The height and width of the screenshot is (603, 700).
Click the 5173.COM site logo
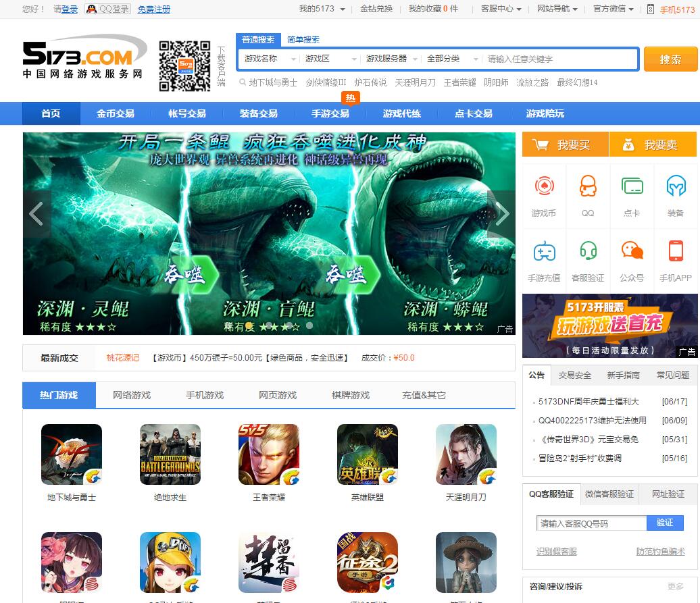[x=84, y=57]
